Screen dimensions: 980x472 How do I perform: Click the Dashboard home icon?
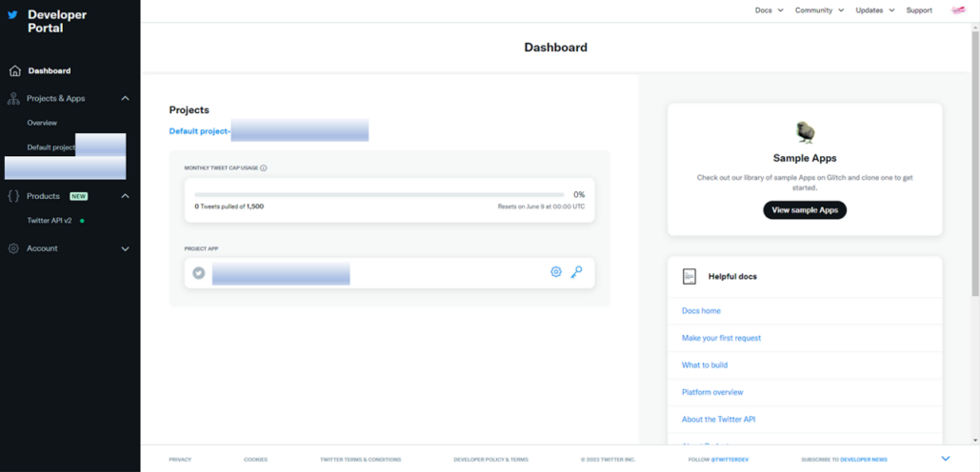click(15, 71)
